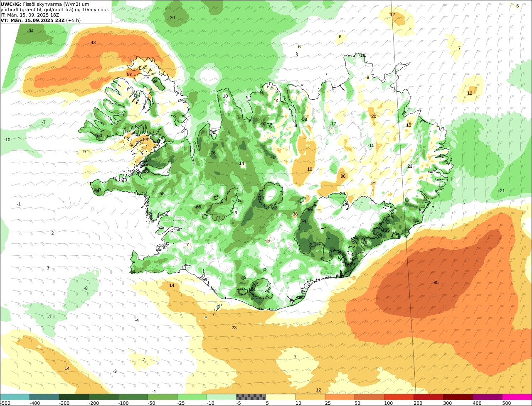The image size is (532, 406).
Task: Click legend swatch between 5 and 10
Action: (x=281, y=397)
